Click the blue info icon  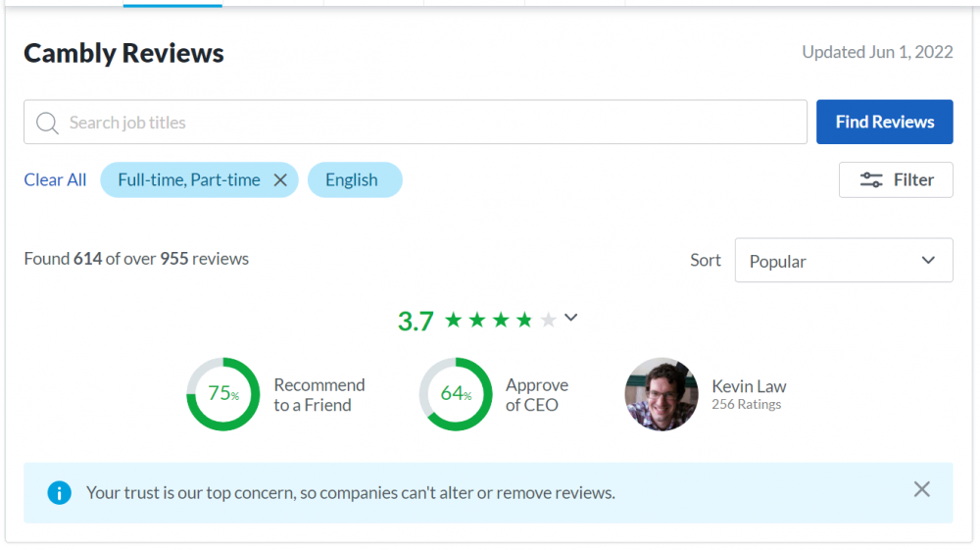pyautogui.click(x=60, y=493)
